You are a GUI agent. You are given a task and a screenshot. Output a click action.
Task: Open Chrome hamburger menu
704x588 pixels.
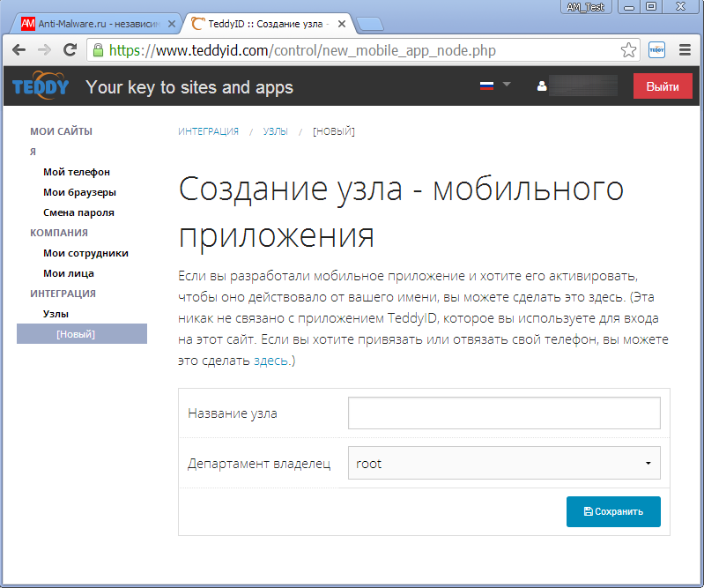pyautogui.click(x=685, y=50)
